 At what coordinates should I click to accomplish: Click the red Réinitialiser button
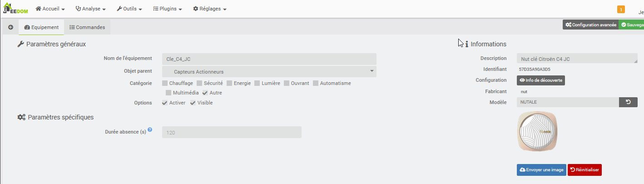click(585, 170)
